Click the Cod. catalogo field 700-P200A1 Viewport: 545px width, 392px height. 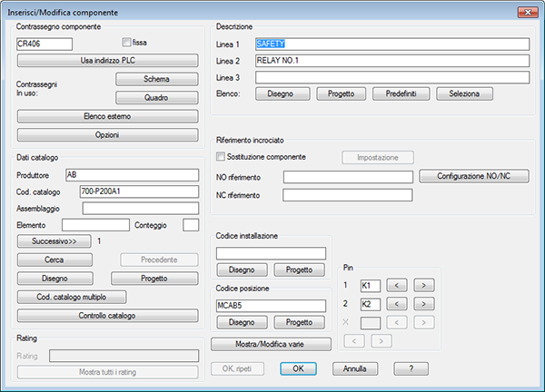point(139,191)
